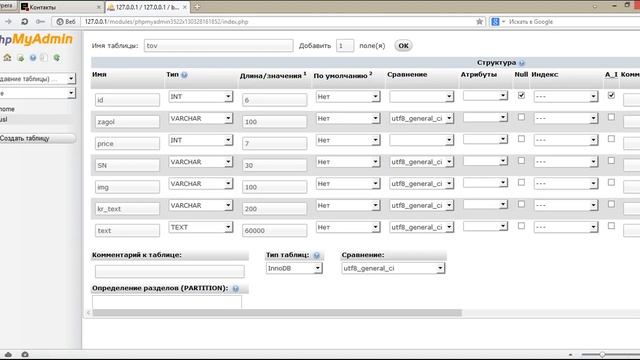Open type dropdown for text row (TEXT)
The image size is (640, 360).
click(200, 227)
